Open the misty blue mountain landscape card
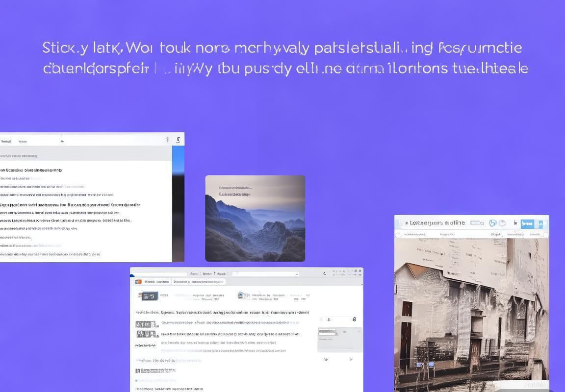This screenshot has height=392, width=565. pos(255,219)
